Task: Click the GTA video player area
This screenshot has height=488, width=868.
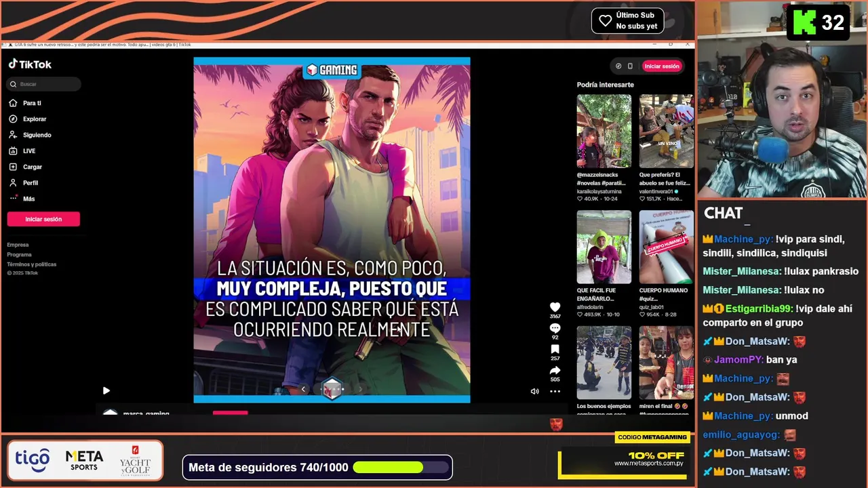Action: 332,230
